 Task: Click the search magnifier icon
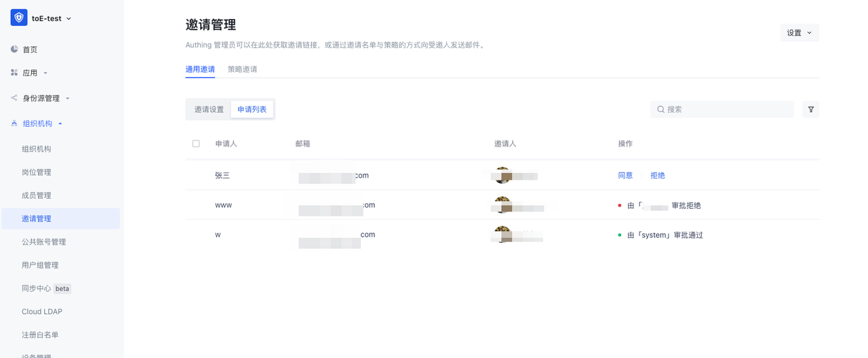coord(660,109)
